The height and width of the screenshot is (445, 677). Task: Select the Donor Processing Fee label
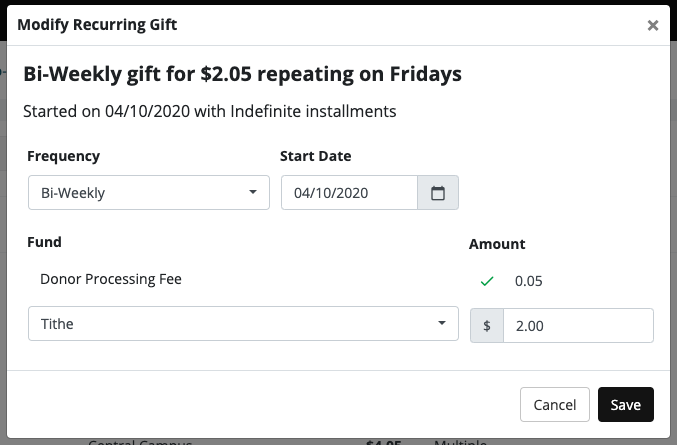[111, 279]
